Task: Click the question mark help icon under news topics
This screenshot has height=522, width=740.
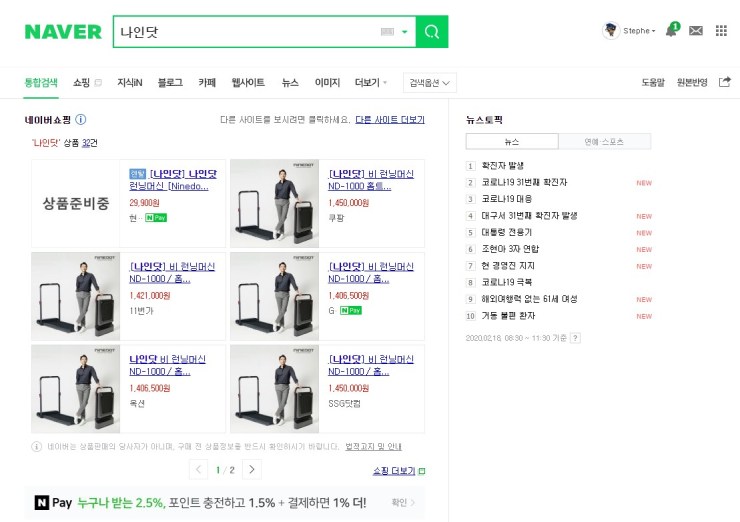Action: click(x=575, y=338)
